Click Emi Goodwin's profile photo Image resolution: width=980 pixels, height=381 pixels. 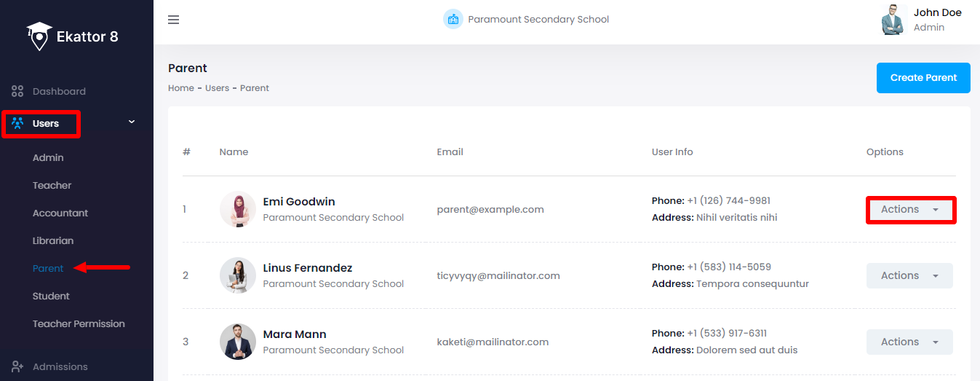(237, 210)
